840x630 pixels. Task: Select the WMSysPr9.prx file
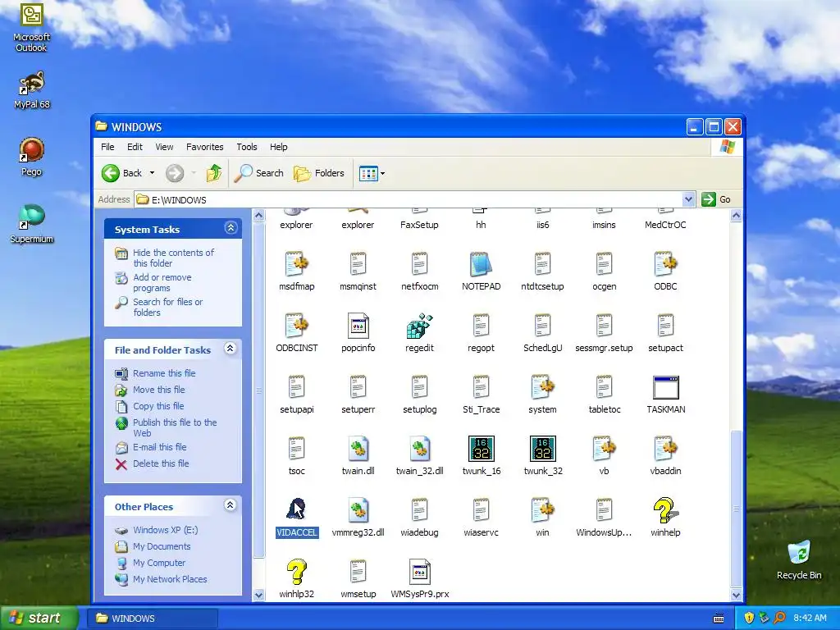[419, 578]
